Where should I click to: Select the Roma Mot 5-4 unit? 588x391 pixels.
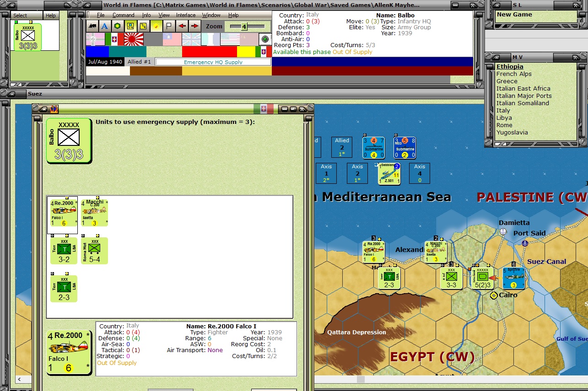tap(95, 251)
